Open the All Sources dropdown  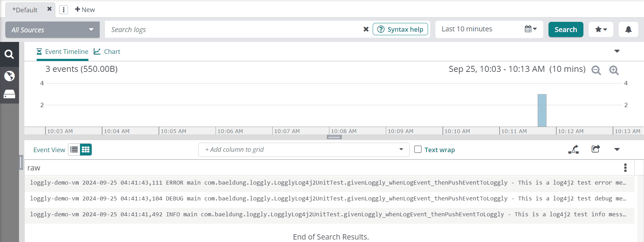click(x=52, y=30)
